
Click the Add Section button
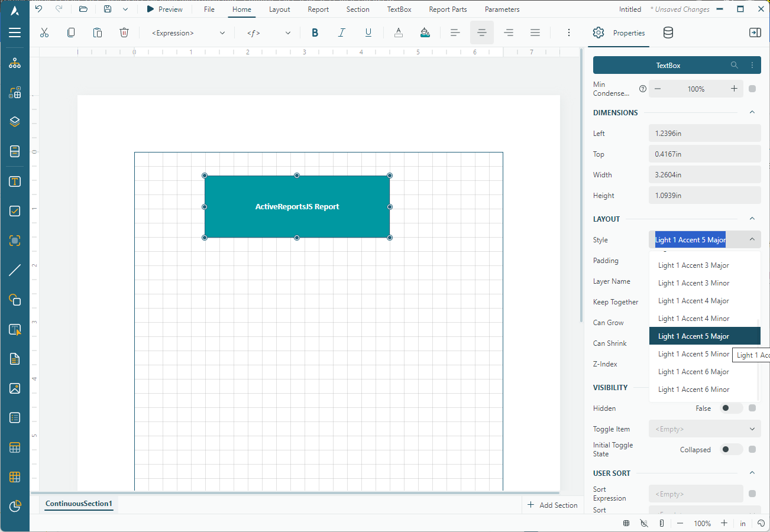[552, 505]
